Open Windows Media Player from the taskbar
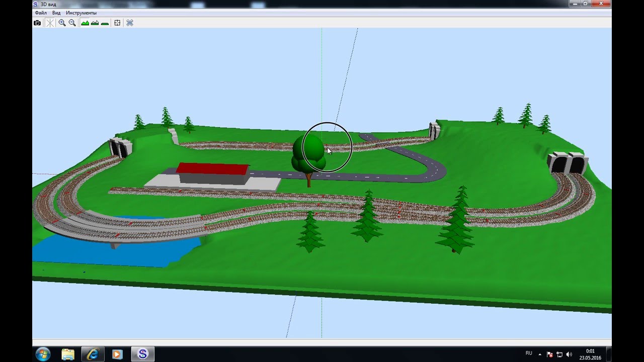This screenshot has height=362, width=644. [117, 354]
